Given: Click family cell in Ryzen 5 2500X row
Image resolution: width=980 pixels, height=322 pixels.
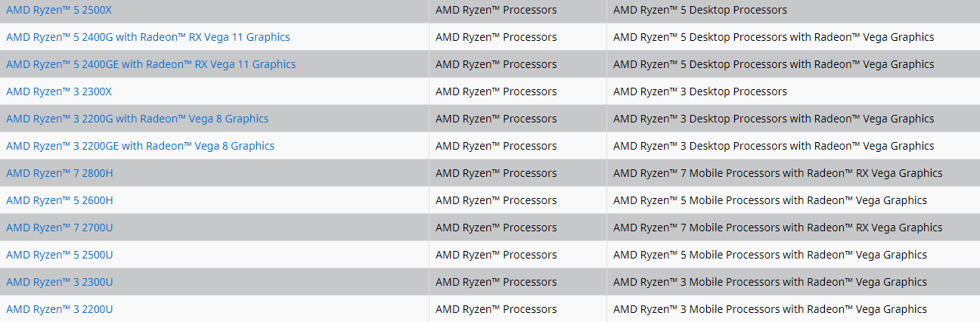Looking at the screenshot, I should point(496,10).
